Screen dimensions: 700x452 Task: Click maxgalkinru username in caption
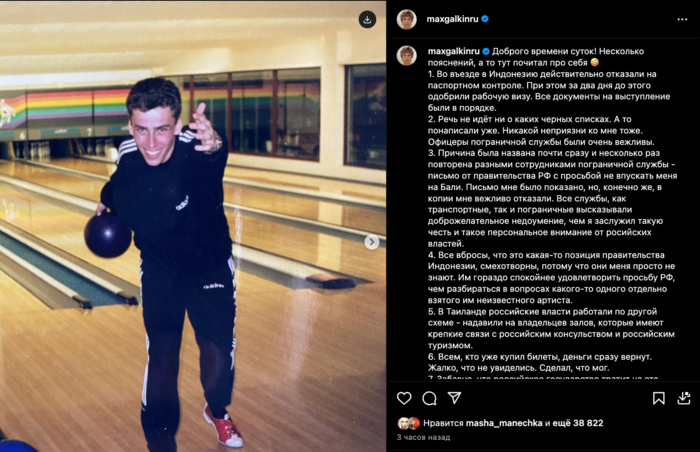[x=454, y=51]
